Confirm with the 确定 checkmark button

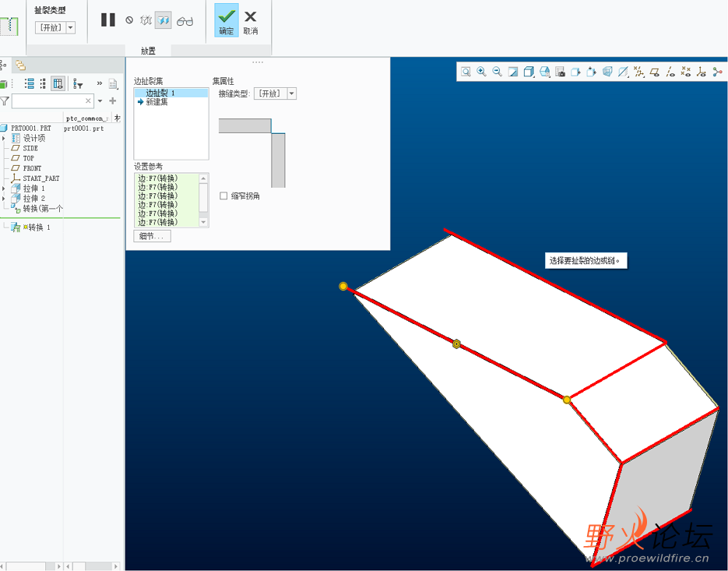227,20
